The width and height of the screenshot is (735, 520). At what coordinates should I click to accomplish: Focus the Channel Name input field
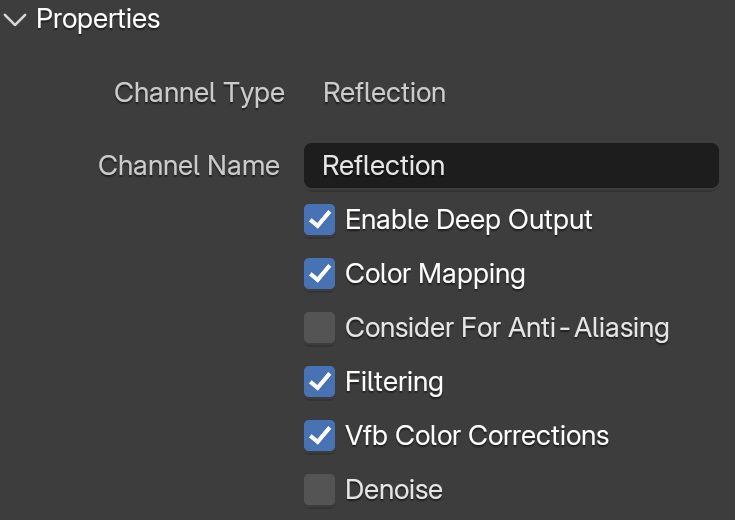point(511,166)
